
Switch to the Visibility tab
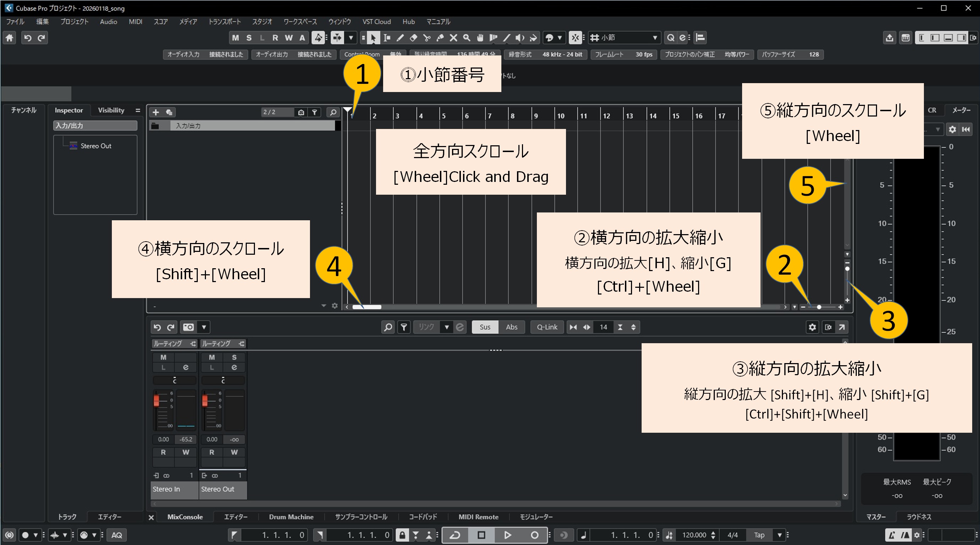111,110
